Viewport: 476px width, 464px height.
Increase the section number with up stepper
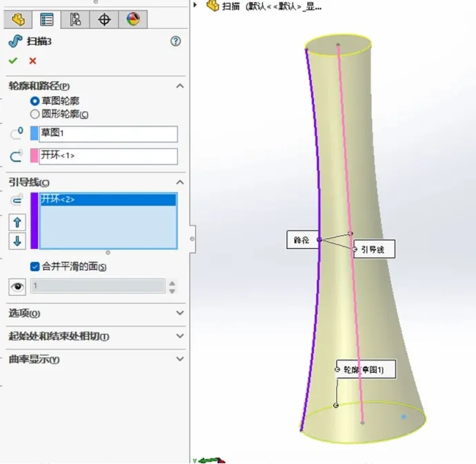click(x=172, y=283)
